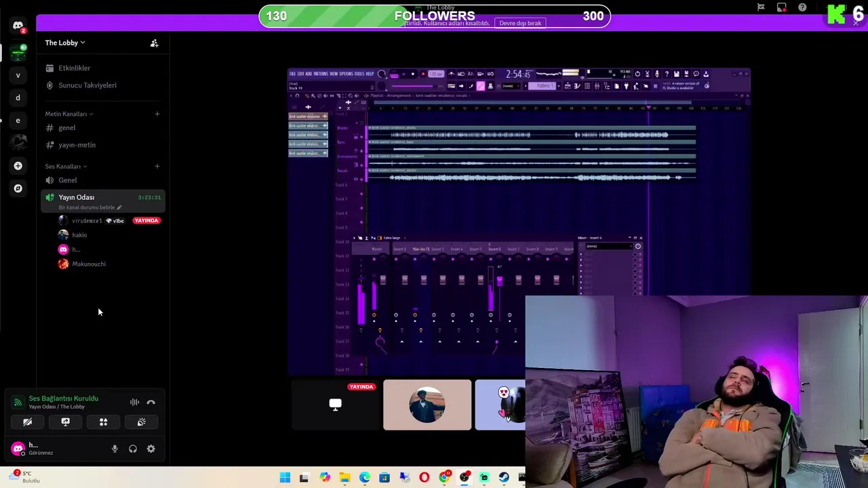Click the Windows Start button
This screenshot has width=868, height=488.
click(285, 478)
